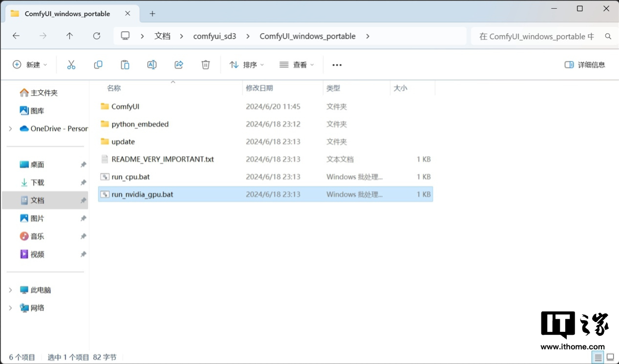Open the See more ellipsis menu

pyautogui.click(x=336, y=64)
